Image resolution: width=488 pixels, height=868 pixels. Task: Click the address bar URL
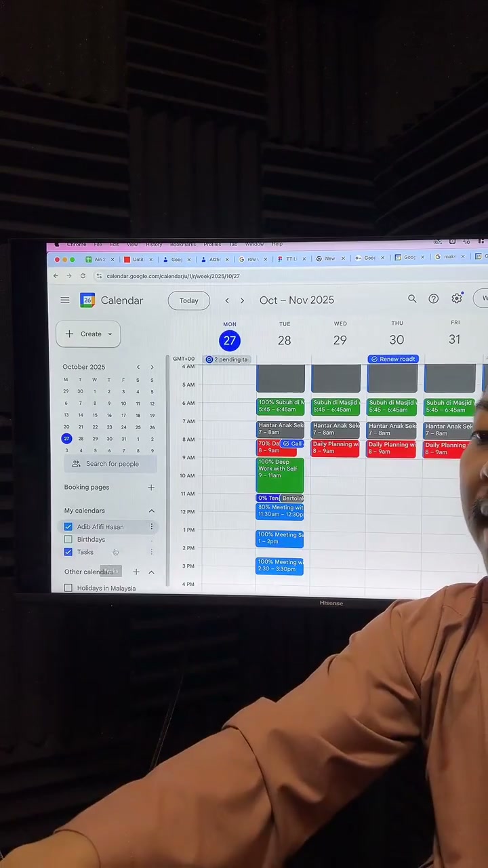(x=173, y=276)
